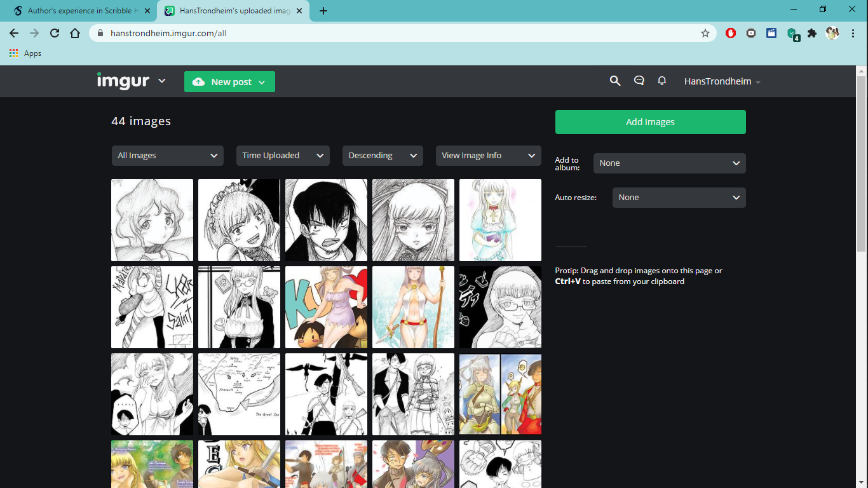Open the Auto resize dropdown
This screenshot has height=488, width=868.
coord(679,198)
